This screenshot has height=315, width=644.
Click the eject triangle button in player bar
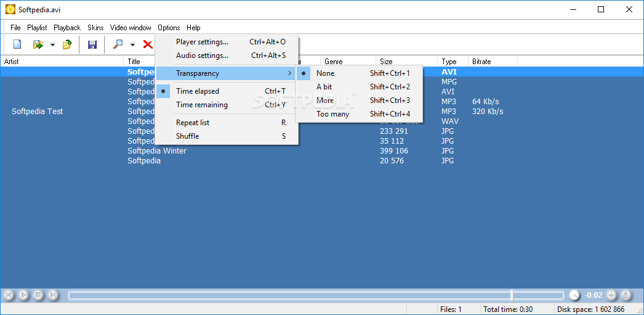tap(626, 295)
